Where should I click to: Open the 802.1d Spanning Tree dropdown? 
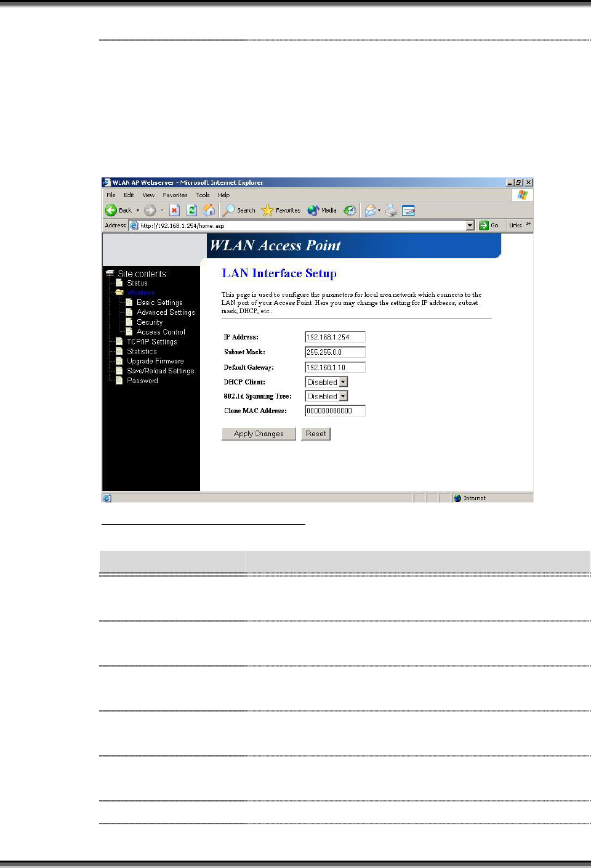point(327,396)
